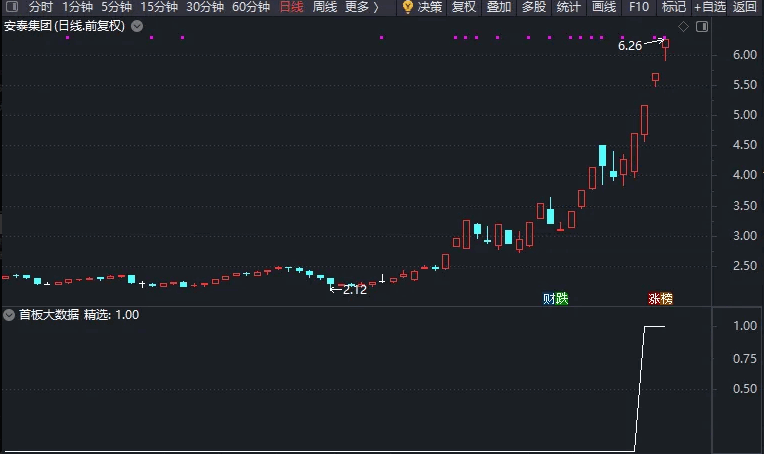This screenshot has height=454, width=764.
Task: Open the 多股 multi-stock view
Action: pyautogui.click(x=534, y=7)
